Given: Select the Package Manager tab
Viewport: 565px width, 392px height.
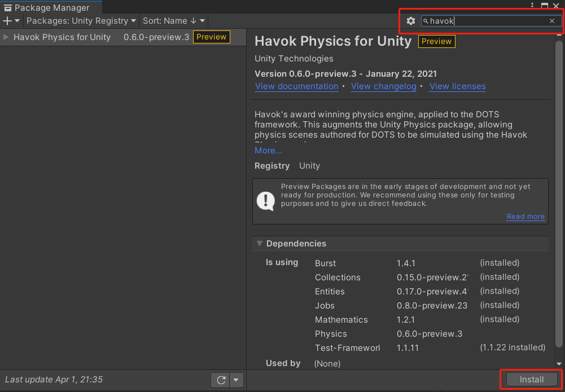Looking at the screenshot, I should [51, 8].
